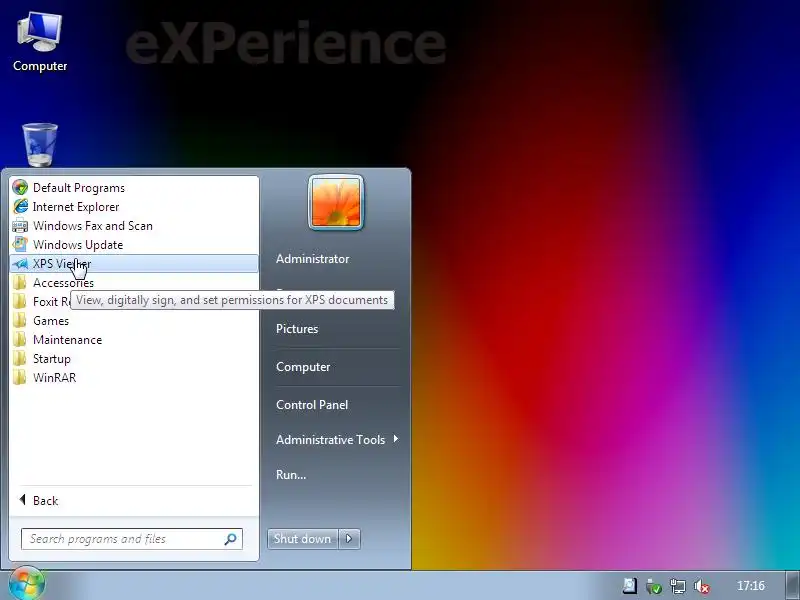Expand the Games folder
The height and width of the screenshot is (600, 800).
(134, 320)
